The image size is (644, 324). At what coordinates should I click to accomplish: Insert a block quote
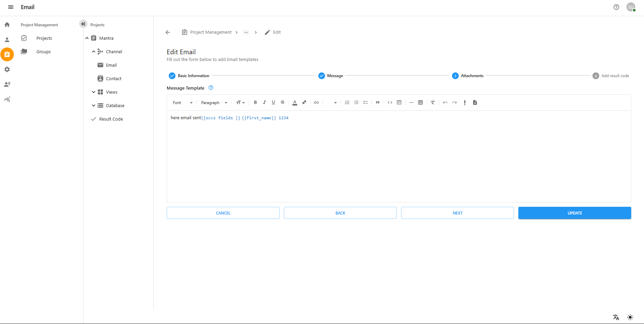[378, 102]
